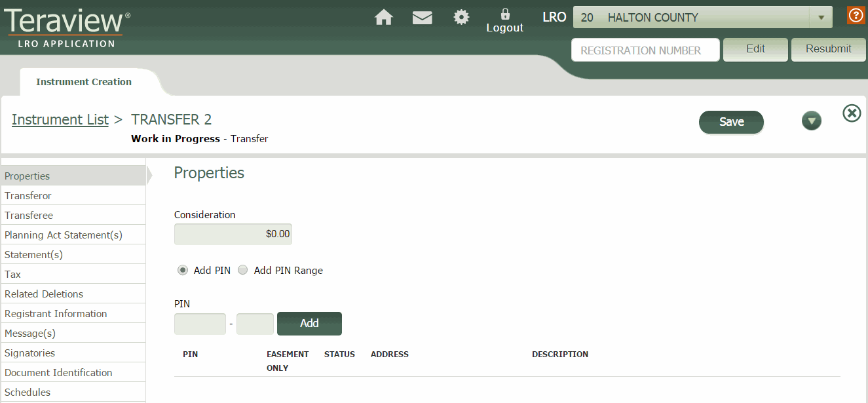Go to the Home icon
The image size is (868, 403).
click(383, 18)
